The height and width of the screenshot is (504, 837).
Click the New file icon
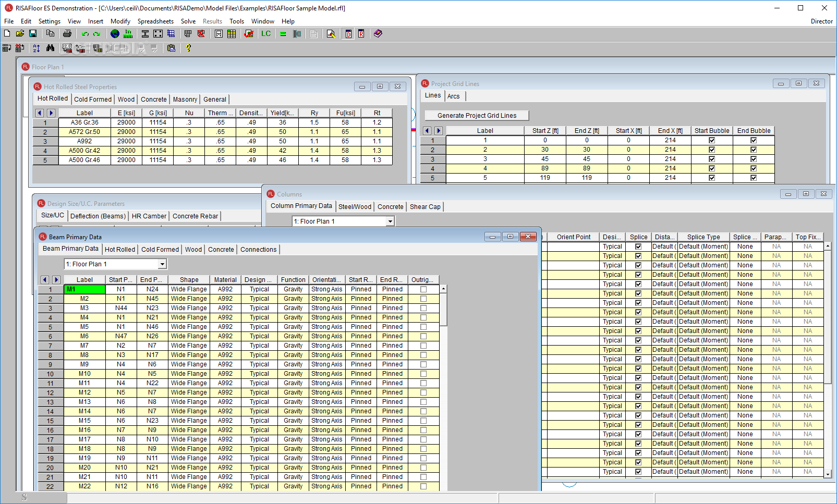pos(7,33)
